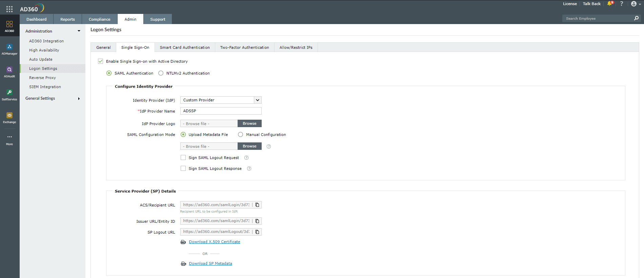Show more modules via More icon
Screen dimensions: 644x278
point(9,140)
